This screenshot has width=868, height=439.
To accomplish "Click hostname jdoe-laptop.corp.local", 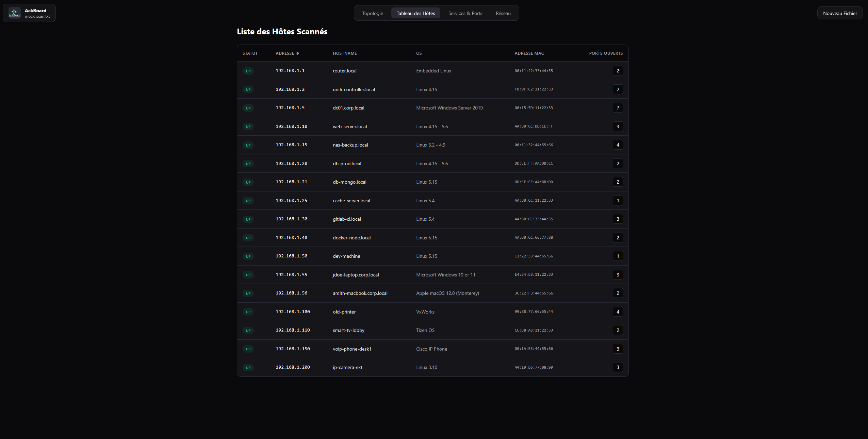I will pyautogui.click(x=356, y=275).
